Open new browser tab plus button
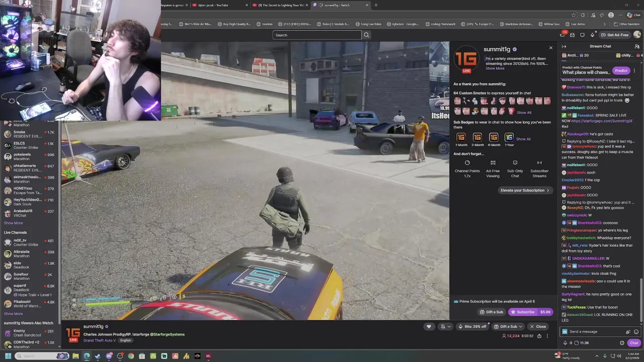644x362 pixels. click(x=376, y=5)
